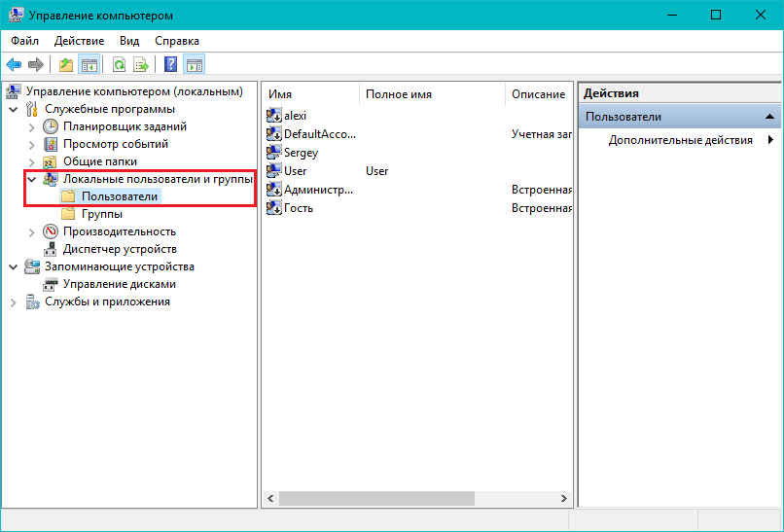Viewport: 784px width, 532px height.
Task: Sort by the Описание column header
Action: pos(539,94)
